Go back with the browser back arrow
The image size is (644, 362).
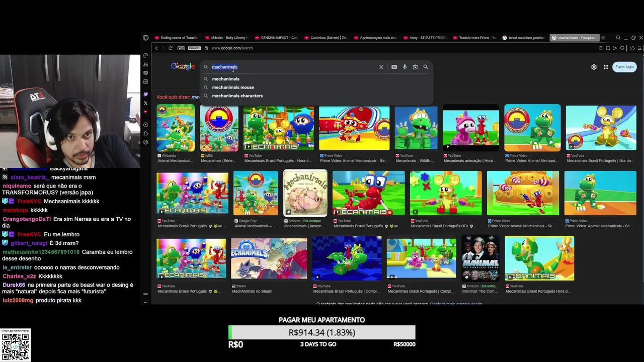[156, 48]
